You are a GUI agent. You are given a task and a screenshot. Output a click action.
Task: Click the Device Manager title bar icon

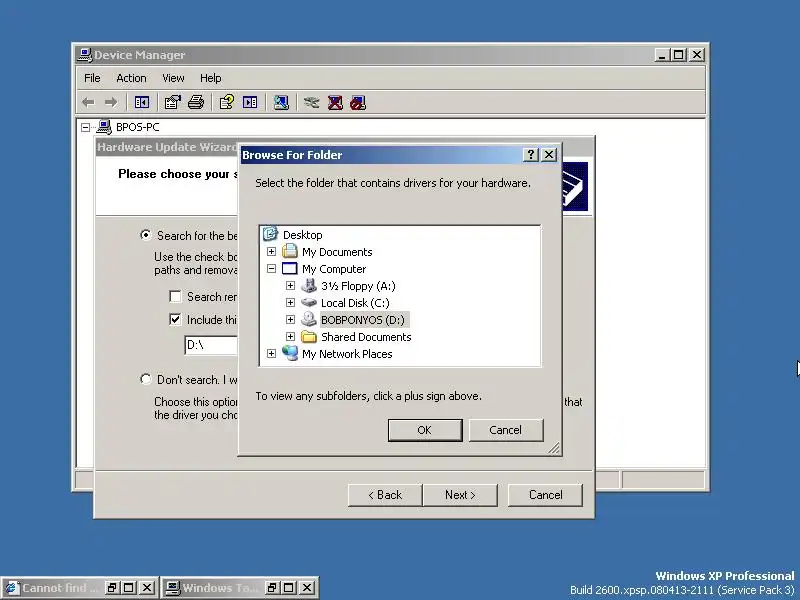pyautogui.click(x=84, y=55)
